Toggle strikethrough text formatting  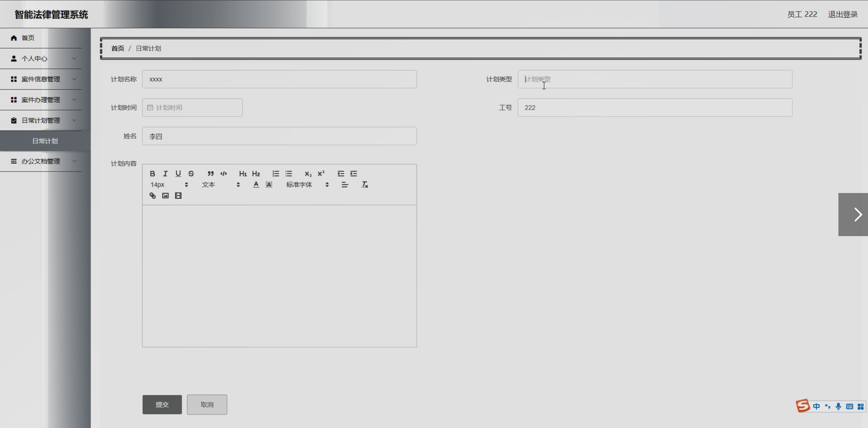(x=191, y=174)
